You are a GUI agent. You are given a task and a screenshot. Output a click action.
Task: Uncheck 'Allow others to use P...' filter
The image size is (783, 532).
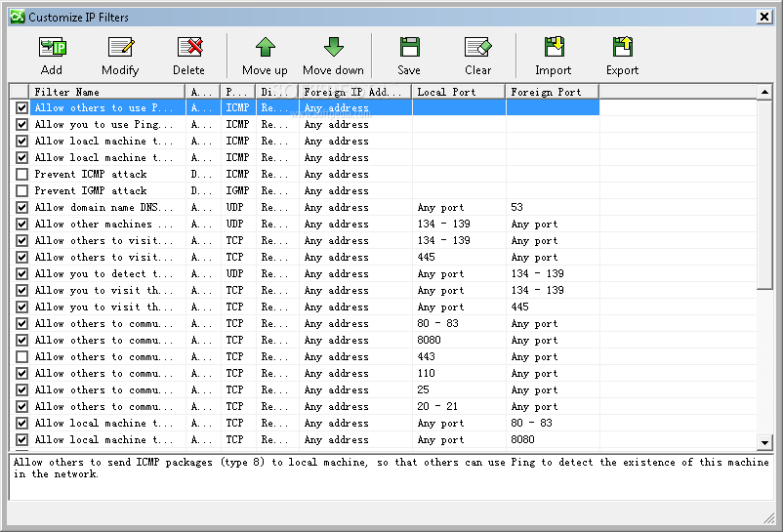21,107
